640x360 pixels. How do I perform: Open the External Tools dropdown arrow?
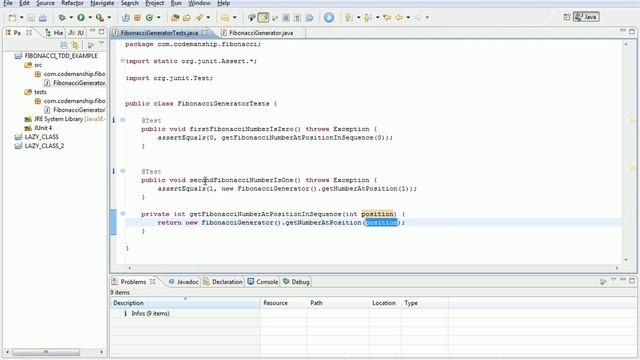coord(109,18)
